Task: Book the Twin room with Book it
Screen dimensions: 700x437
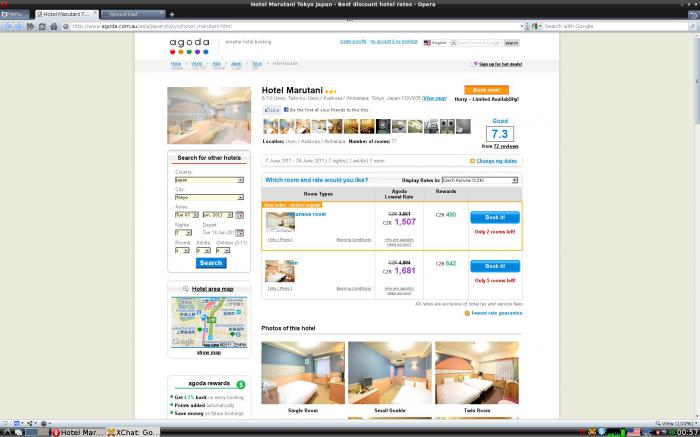Action: 495,266
